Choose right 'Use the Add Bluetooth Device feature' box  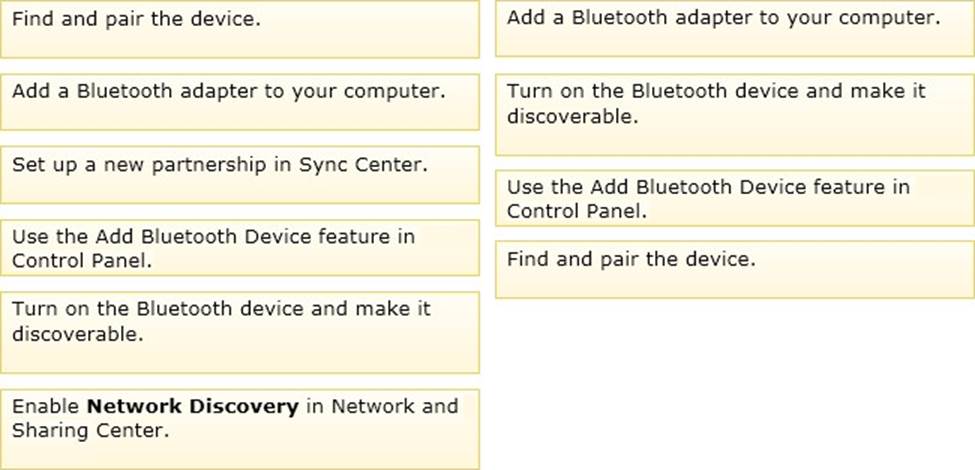[735, 198]
